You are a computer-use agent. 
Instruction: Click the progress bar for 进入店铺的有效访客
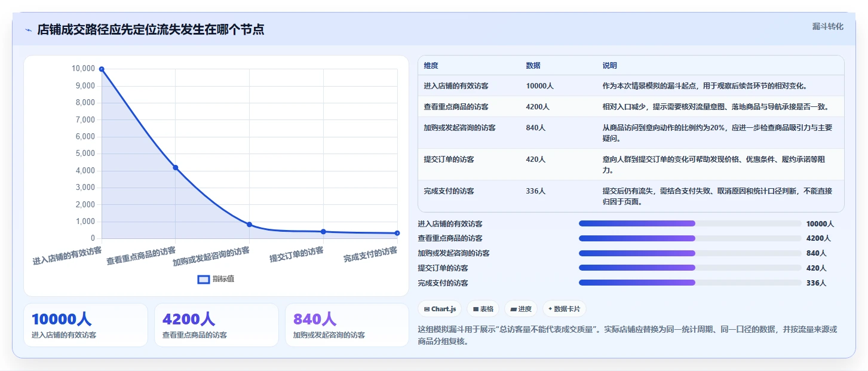pos(690,223)
